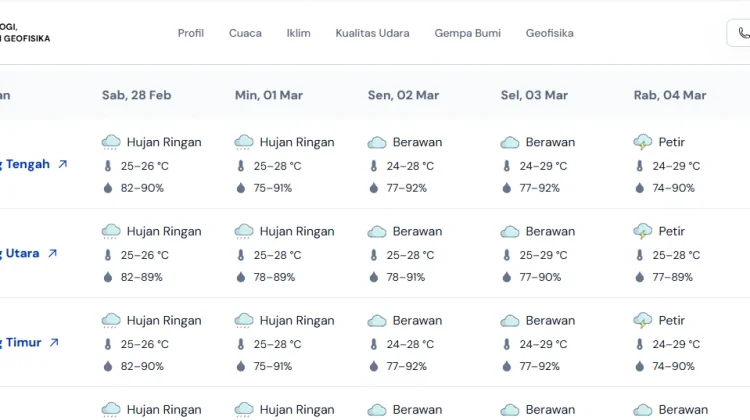750x420 pixels.
Task: Click the humidity drop icon for Min, 01 Mar in the Utara row
Action: pos(241,277)
